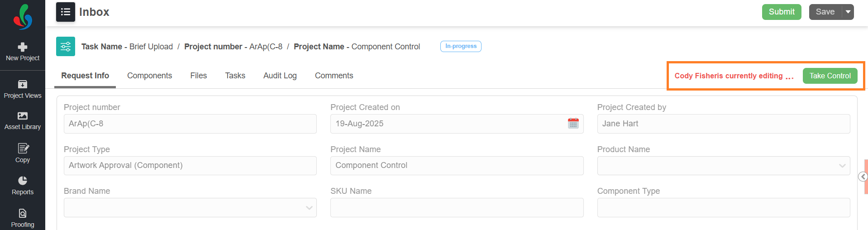
Task: Collapse side panel with arrow handle
Action: (x=863, y=177)
